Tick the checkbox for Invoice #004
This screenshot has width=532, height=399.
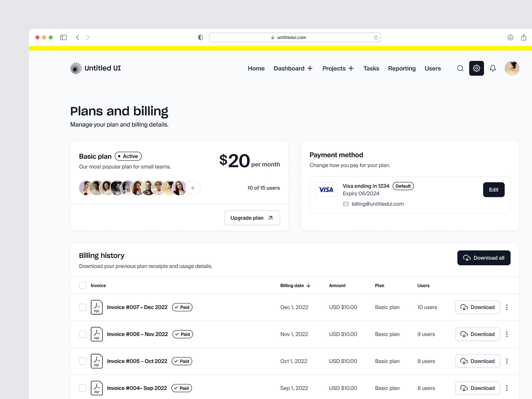pos(82,388)
